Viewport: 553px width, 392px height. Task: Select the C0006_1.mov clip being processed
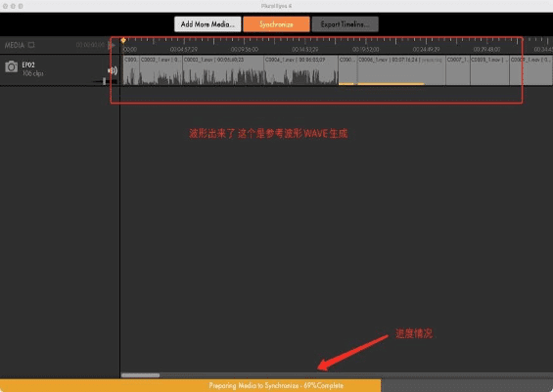pos(401,70)
